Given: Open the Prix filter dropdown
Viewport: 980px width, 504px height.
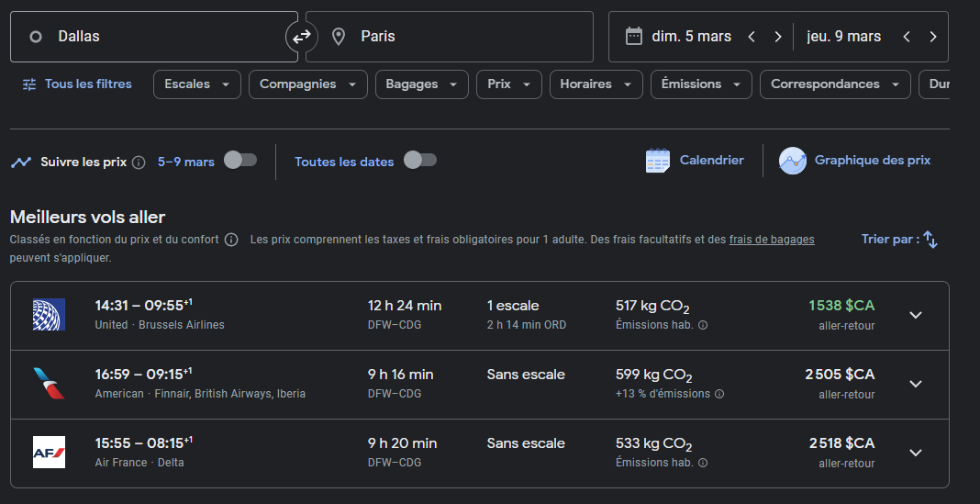Looking at the screenshot, I should click(508, 84).
